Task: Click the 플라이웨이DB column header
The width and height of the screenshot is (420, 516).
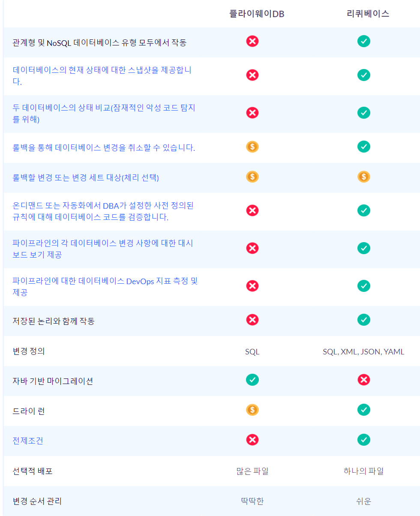Action: [257, 14]
